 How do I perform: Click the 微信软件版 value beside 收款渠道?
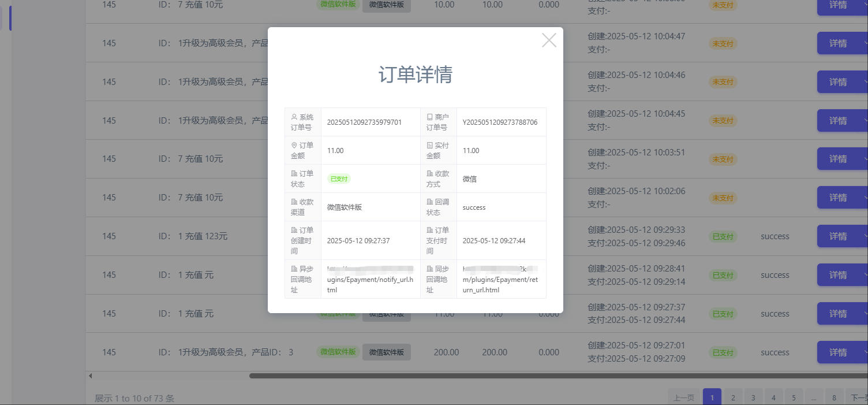[345, 207]
